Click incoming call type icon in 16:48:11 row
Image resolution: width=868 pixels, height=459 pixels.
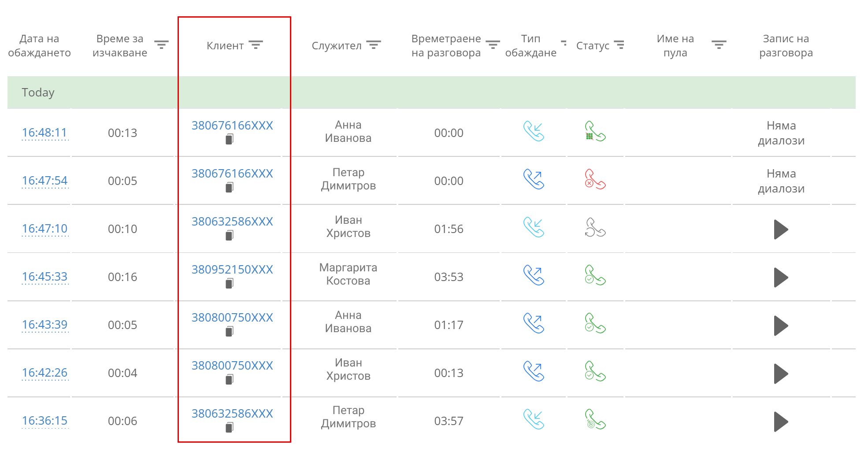coord(534,131)
